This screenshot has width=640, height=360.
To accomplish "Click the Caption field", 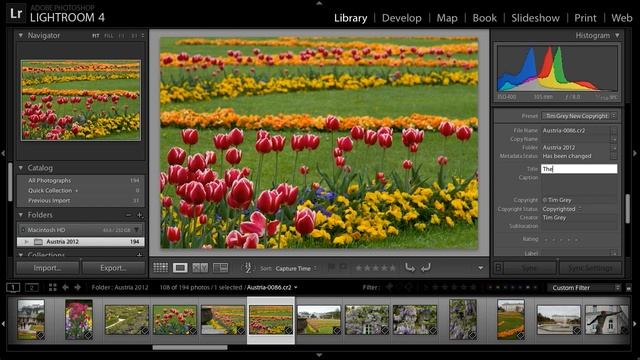I will pos(579,185).
